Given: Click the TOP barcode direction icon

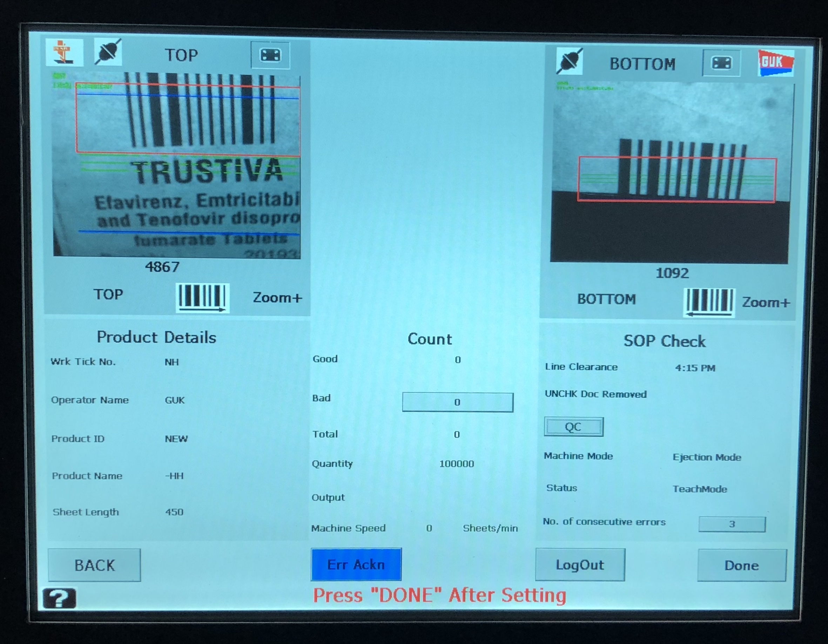Looking at the screenshot, I should [x=202, y=298].
